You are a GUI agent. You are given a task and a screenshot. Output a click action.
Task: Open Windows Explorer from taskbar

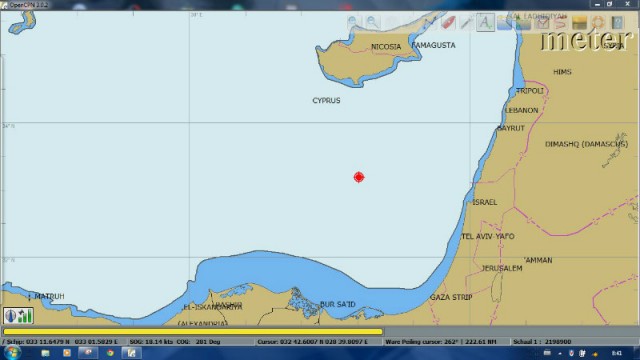point(45,353)
